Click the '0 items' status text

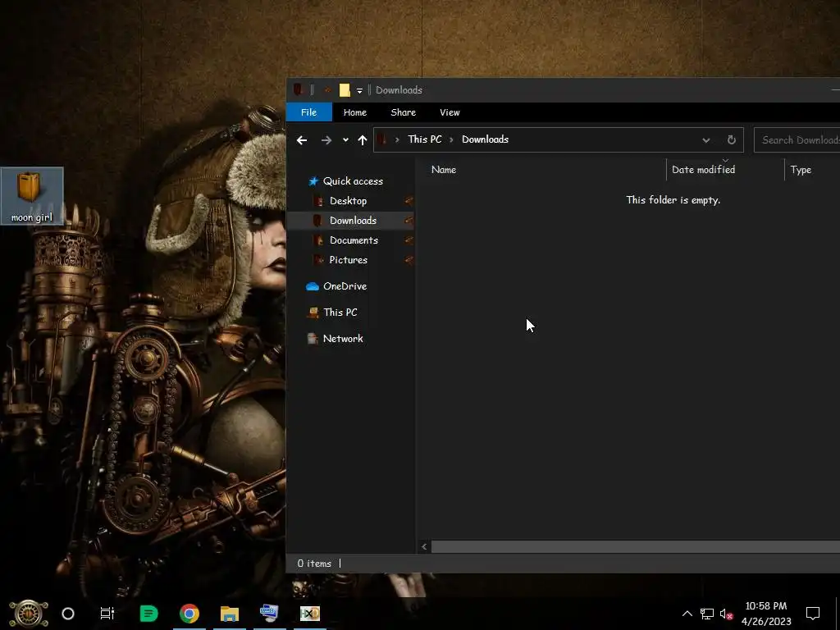[314, 564]
